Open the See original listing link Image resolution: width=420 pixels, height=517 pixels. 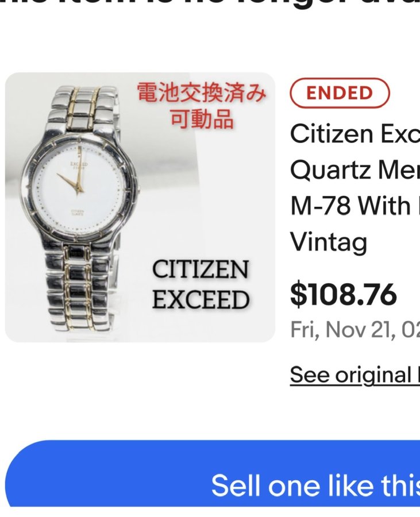pyautogui.click(x=355, y=375)
